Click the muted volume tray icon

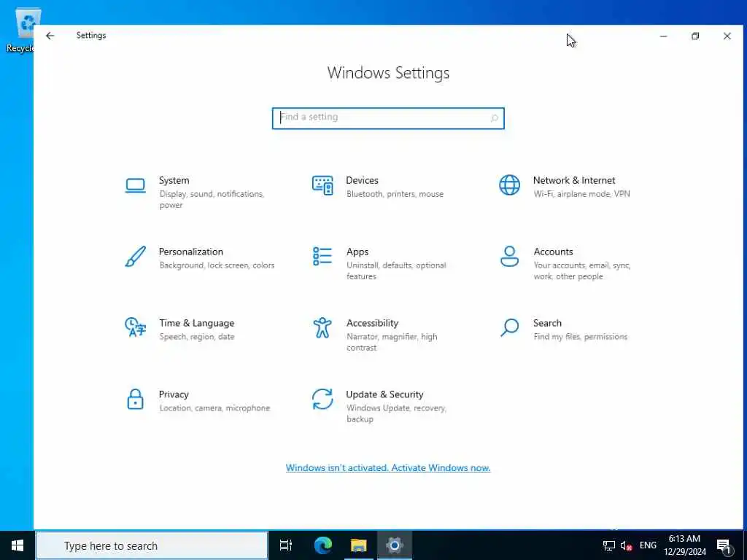pyautogui.click(x=626, y=545)
